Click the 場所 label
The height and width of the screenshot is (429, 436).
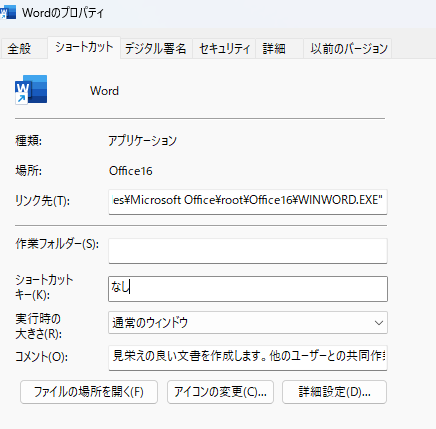coord(29,171)
